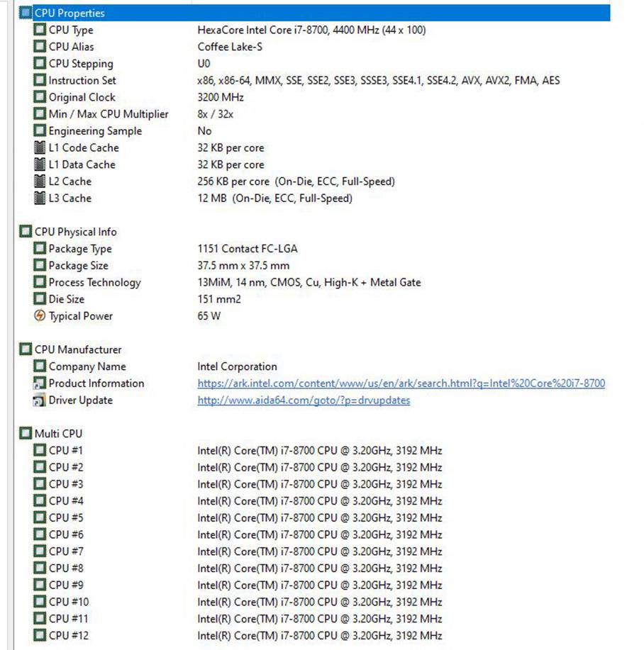The height and width of the screenshot is (650, 644).
Task: Click the icon beside CPU Type
Action: coord(40,30)
